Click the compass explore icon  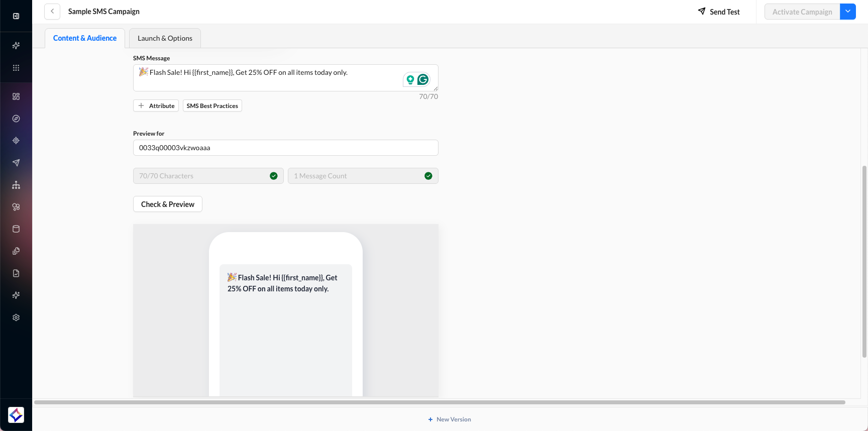(16, 119)
